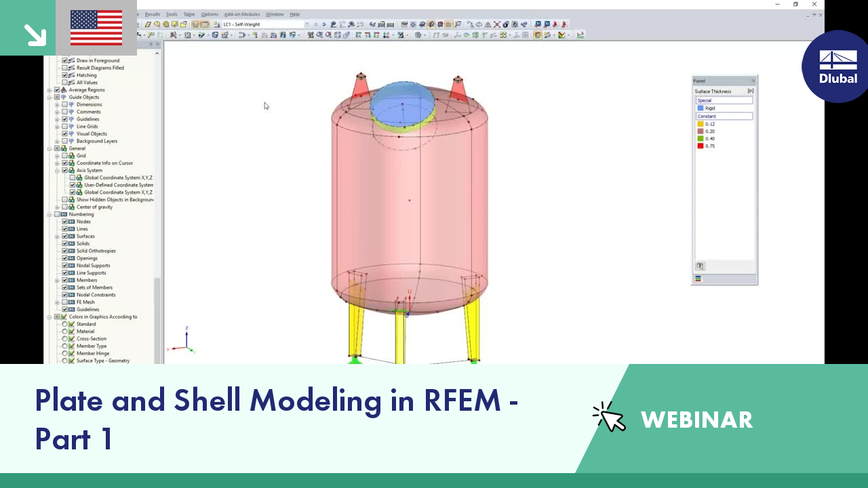
Task: Click the colored legend icon below the Panel
Action: [698, 279]
